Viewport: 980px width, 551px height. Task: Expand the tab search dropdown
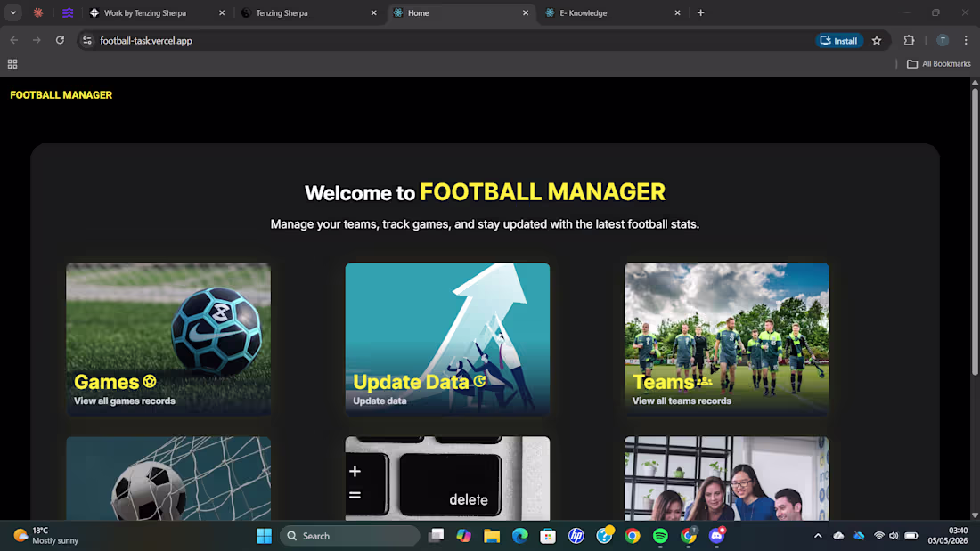[13, 12]
